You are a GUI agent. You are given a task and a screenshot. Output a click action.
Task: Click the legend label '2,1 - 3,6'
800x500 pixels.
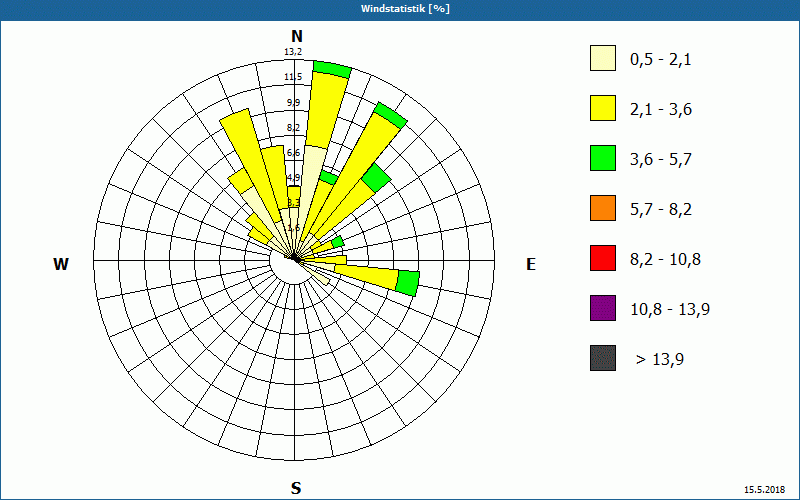click(x=661, y=110)
